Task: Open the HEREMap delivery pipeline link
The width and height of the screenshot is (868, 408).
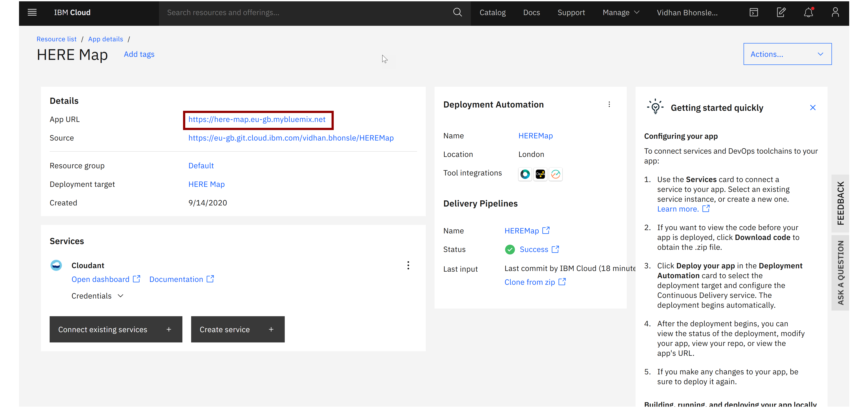Action: [x=522, y=231]
